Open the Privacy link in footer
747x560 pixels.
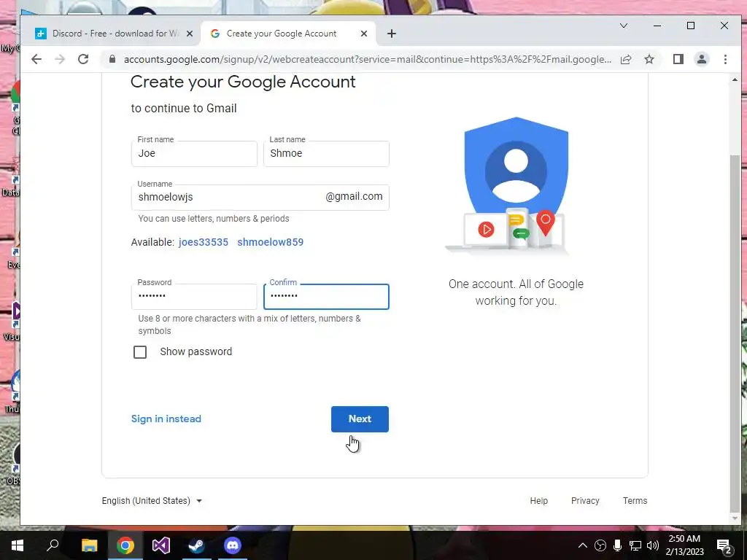[585, 500]
